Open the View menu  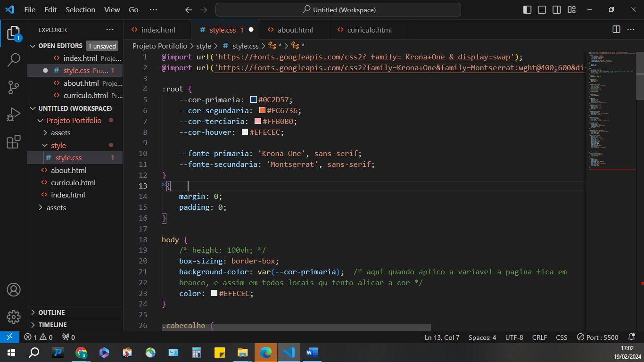tap(112, 9)
